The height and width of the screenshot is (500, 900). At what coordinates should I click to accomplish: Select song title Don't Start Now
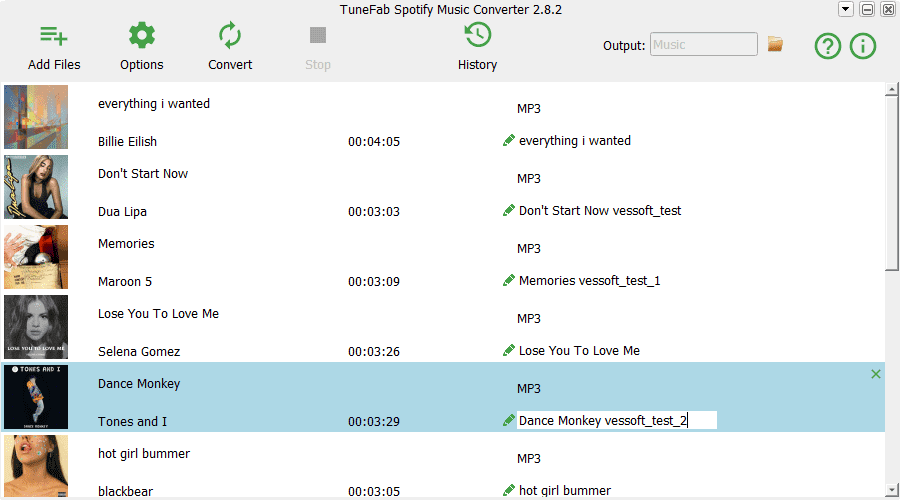tap(143, 174)
